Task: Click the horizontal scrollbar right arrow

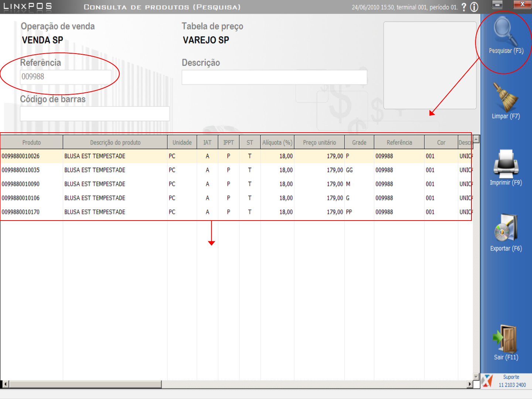Action: 470,384
